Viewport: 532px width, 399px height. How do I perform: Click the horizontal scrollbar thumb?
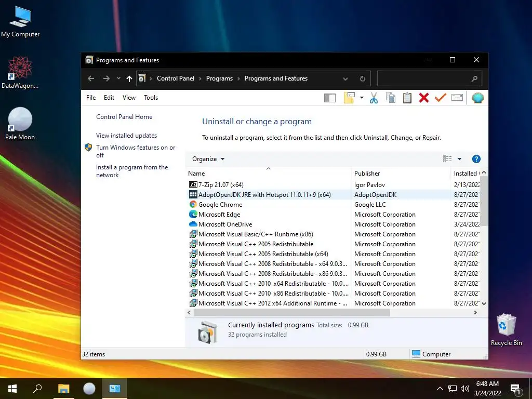coord(292,312)
